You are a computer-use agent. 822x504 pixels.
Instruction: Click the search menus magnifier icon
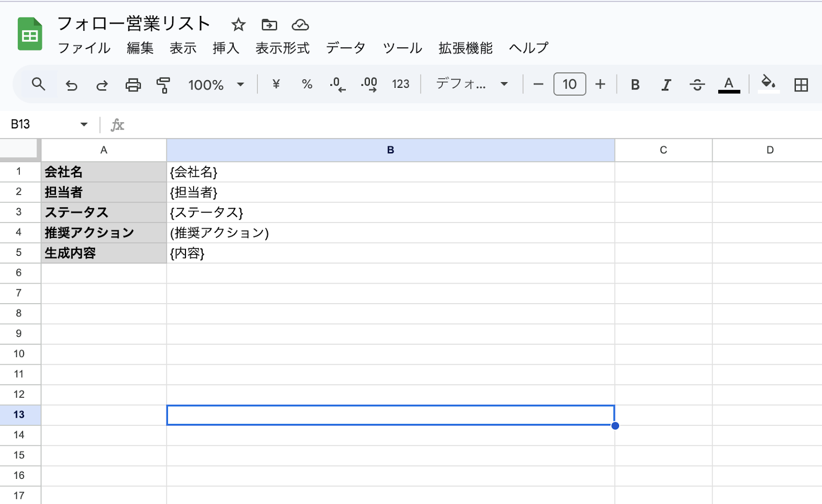coord(39,84)
